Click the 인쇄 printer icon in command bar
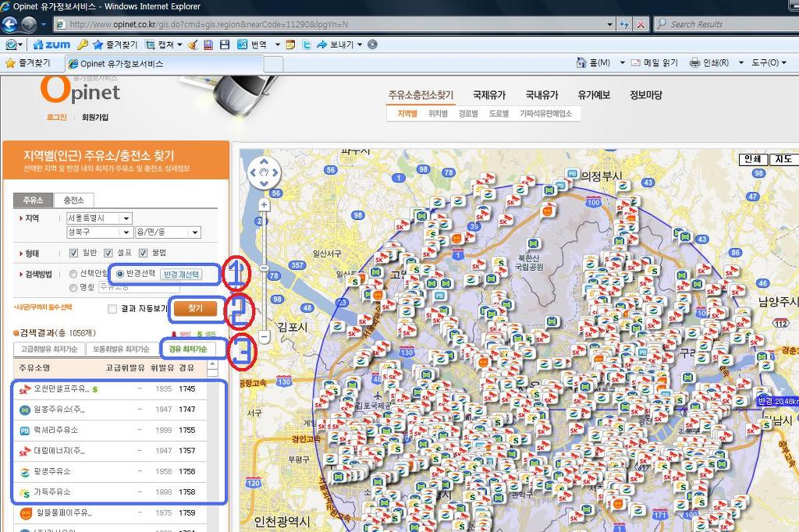Viewport: 799px width, 532px height. click(x=694, y=62)
